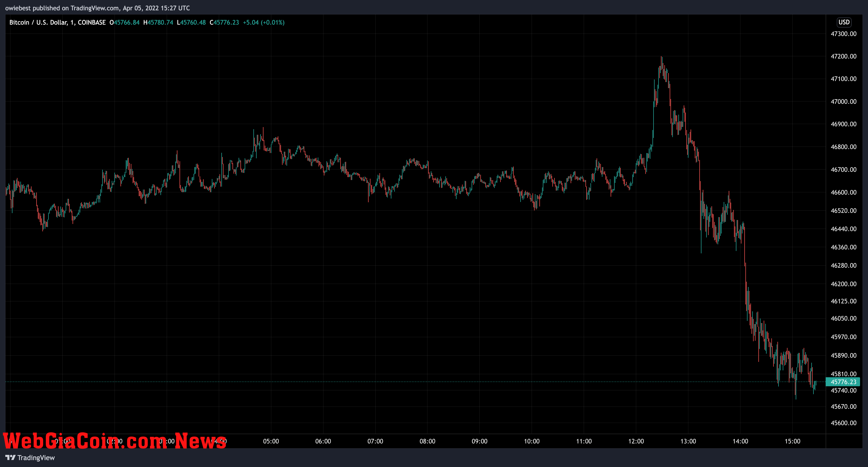
Task: Click the high value H45780.74
Action: [158, 22]
